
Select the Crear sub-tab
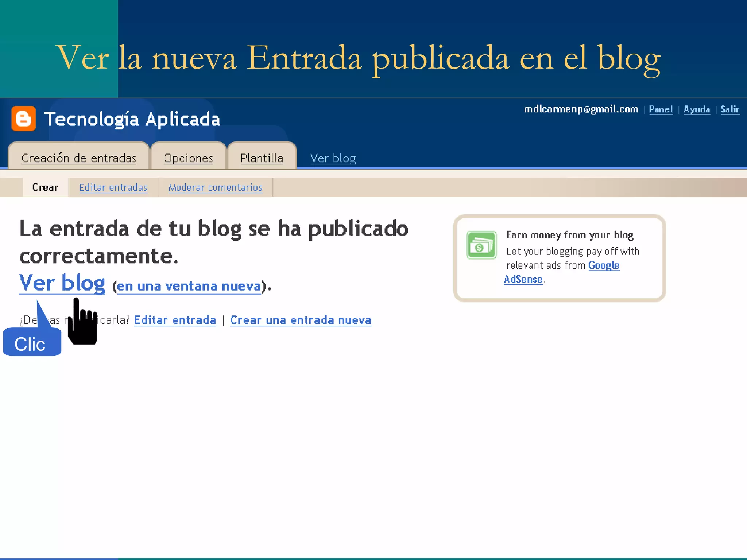click(x=45, y=187)
